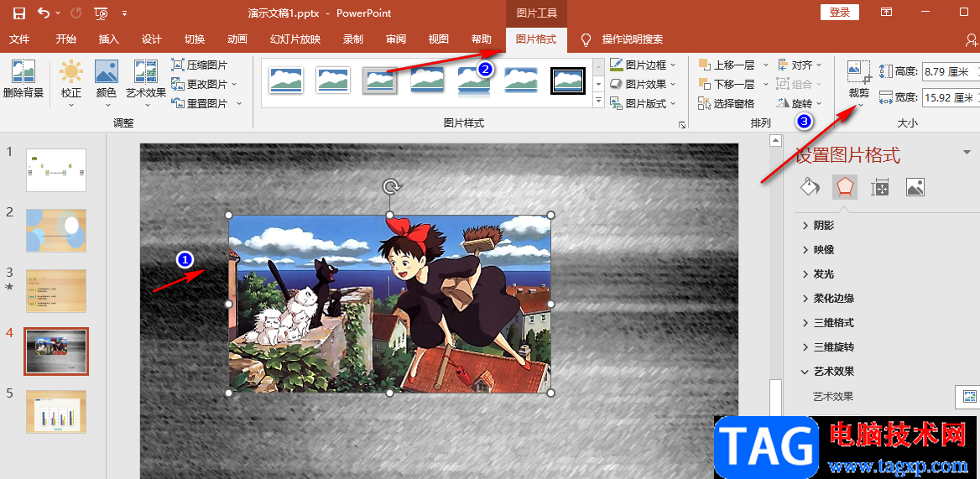980x479 pixels.
Task: Select Picture tab icon in format pane
Action: pos(915,187)
